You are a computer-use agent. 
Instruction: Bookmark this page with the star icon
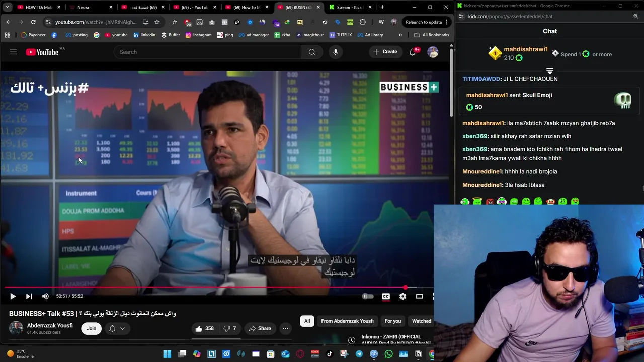tap(157, 22)
